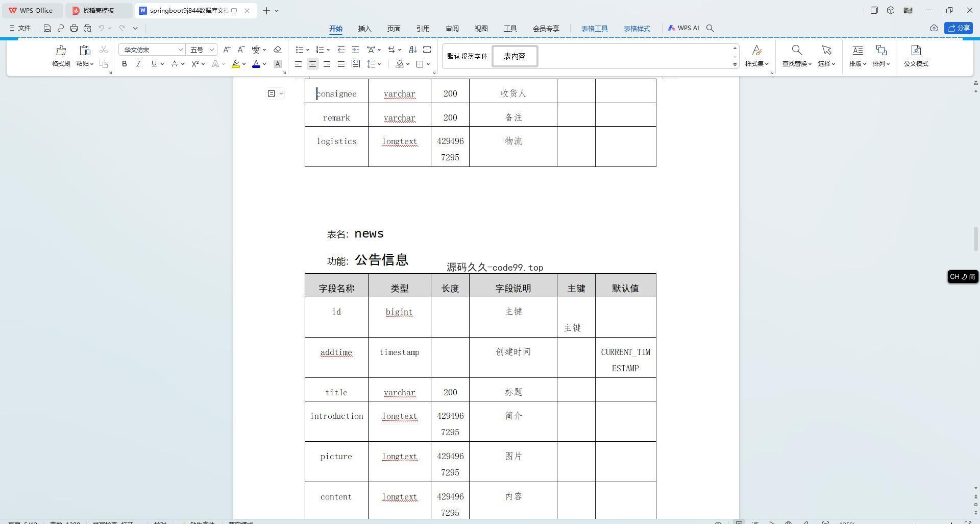980x524 pixels.
Task: Apply the yellow text highlight color
Action: [x=235, y=64]
